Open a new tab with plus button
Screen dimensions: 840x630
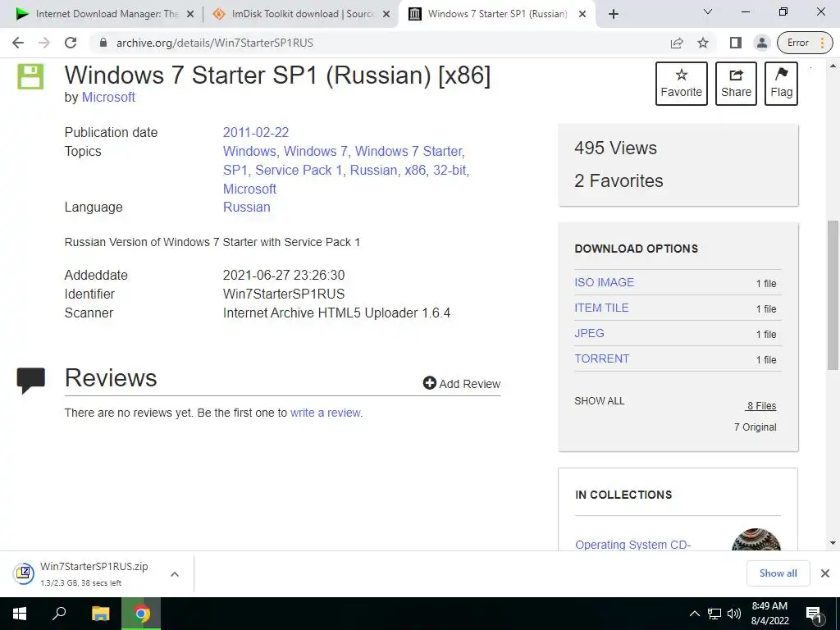[x=614, y=14]
